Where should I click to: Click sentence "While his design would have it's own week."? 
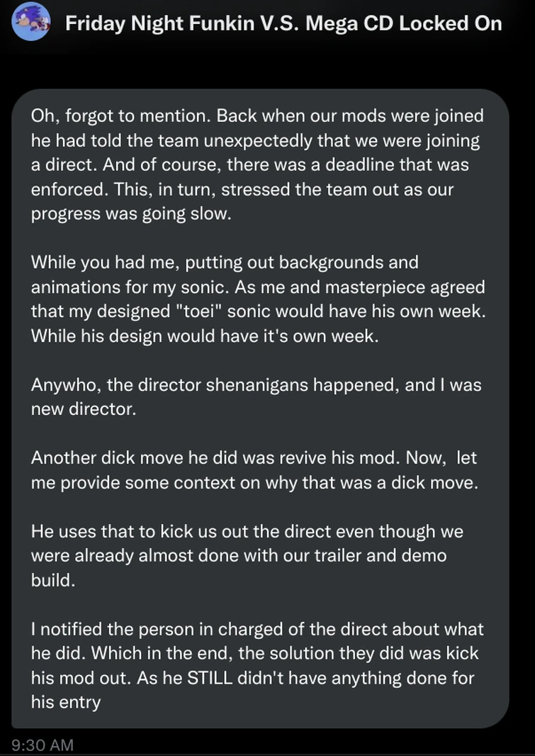(x=205, y=336)
